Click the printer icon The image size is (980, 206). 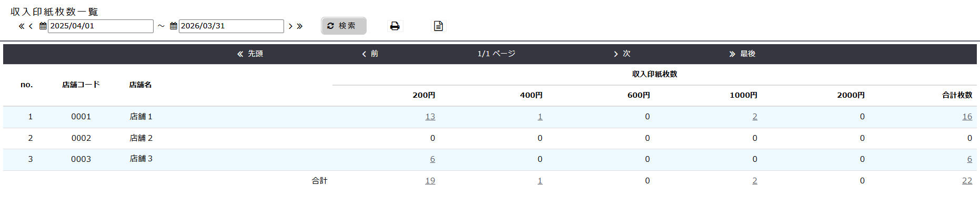click(x=395, y=26)
